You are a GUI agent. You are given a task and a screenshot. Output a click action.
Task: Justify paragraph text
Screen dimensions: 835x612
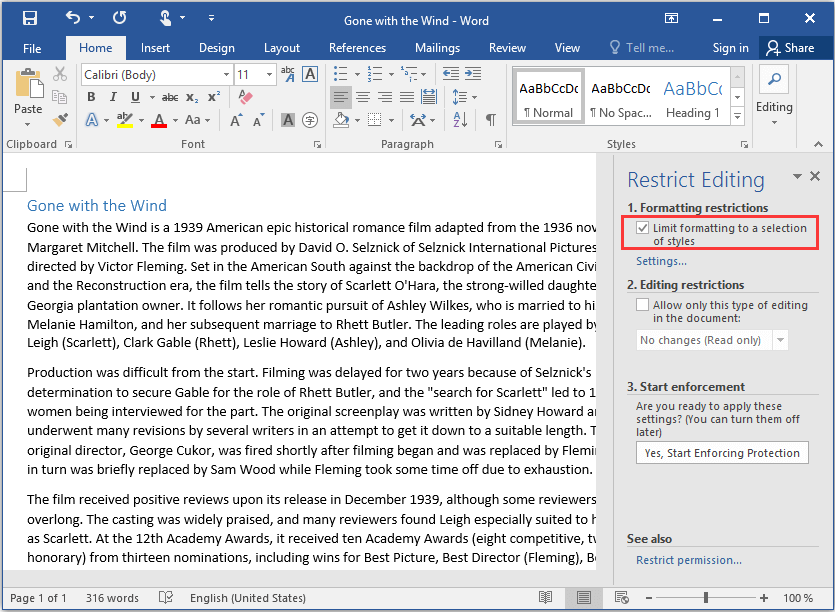coord(407,97)
